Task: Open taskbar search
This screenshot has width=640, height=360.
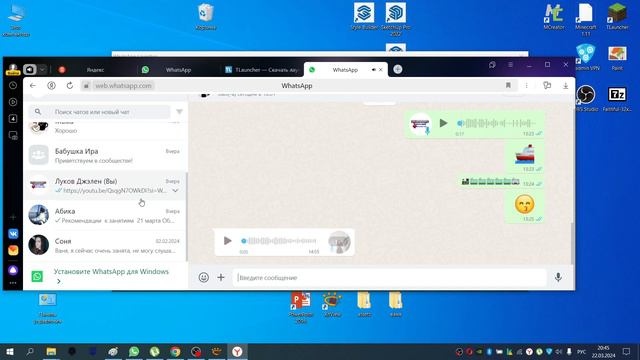Action: [30, 351]
